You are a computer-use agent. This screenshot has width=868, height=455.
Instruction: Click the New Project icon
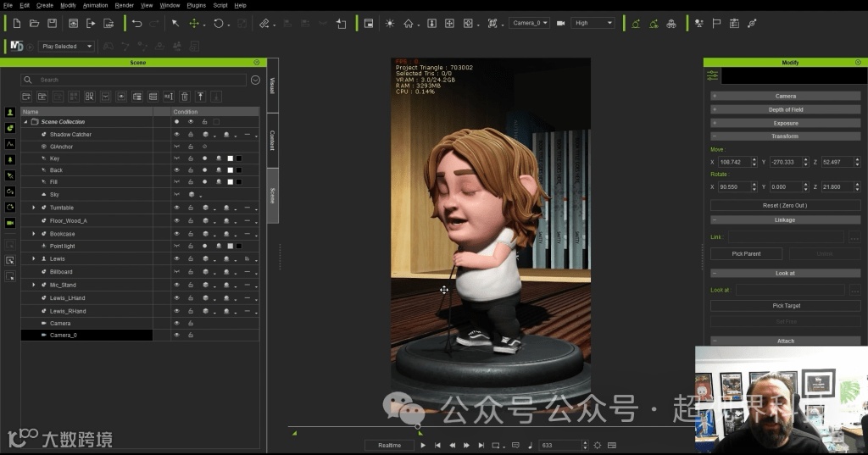tap(17, 24)
